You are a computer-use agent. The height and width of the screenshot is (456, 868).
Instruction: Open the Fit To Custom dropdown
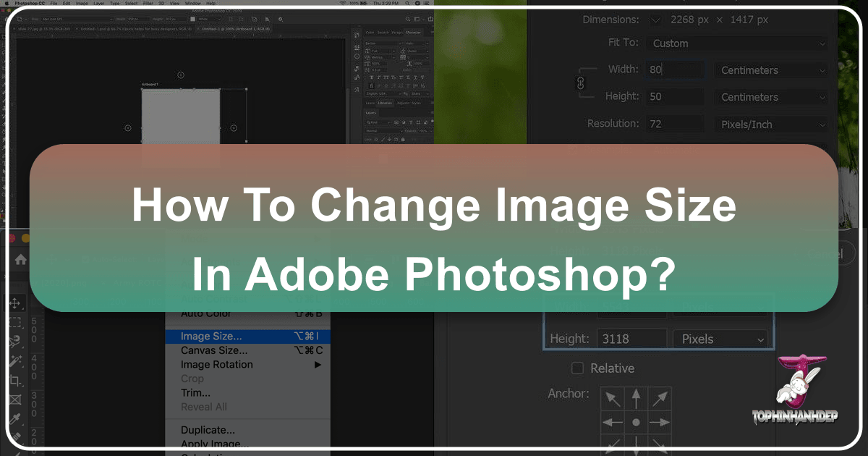[x=737, y=43]
